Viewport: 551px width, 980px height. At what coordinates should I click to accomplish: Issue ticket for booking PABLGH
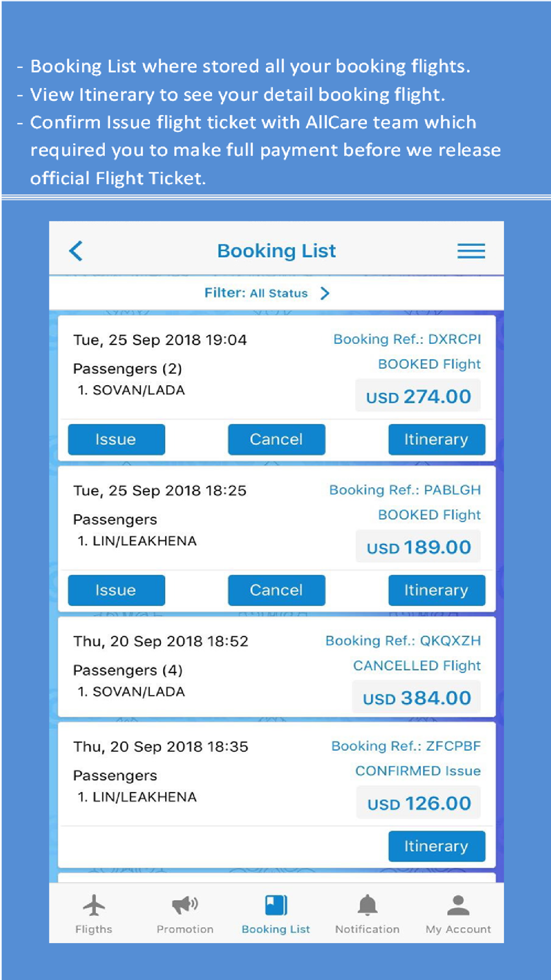click(x=116, y=590)
